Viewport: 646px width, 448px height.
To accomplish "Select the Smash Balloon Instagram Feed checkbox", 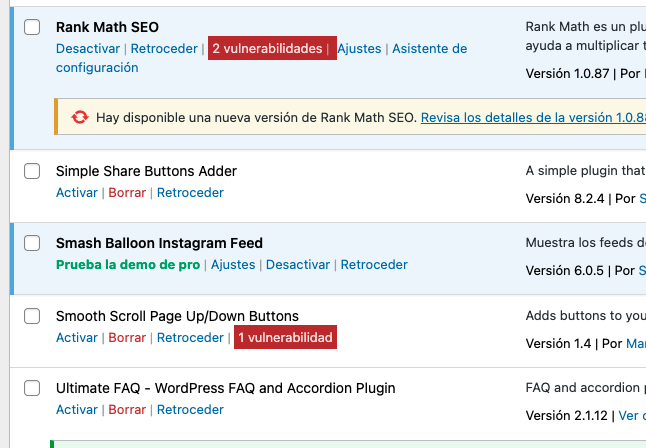I will point(32,243).
